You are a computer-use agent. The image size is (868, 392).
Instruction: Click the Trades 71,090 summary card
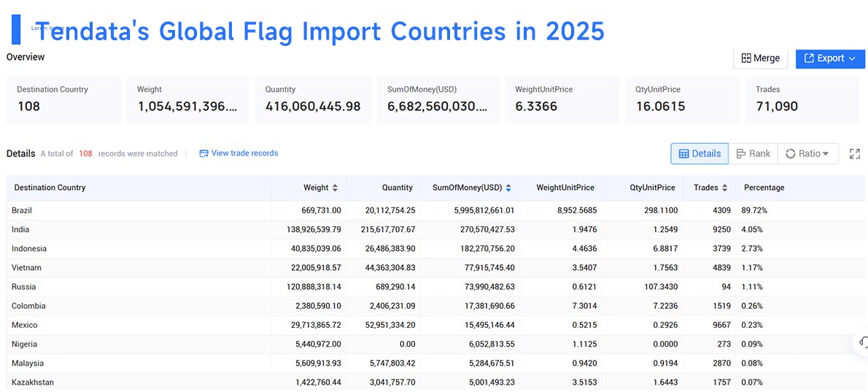point(802,100)
